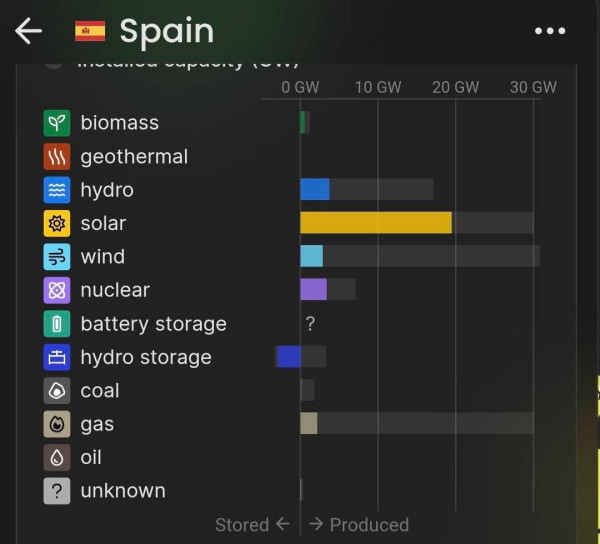Viewport: 600px width, 544px height.
Task: Click the battery storage question mark value
Action: pyautogui.click(x=310, y=324)
